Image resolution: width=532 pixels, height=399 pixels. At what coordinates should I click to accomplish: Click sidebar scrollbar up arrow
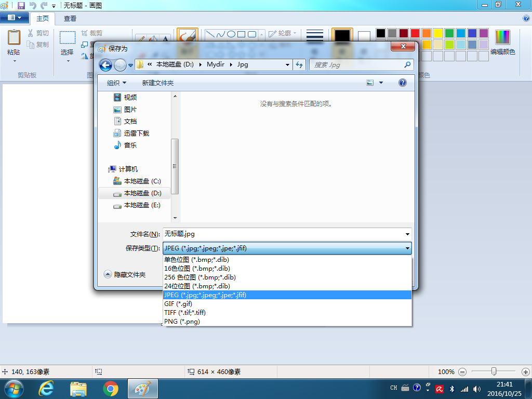pos(175,96)
